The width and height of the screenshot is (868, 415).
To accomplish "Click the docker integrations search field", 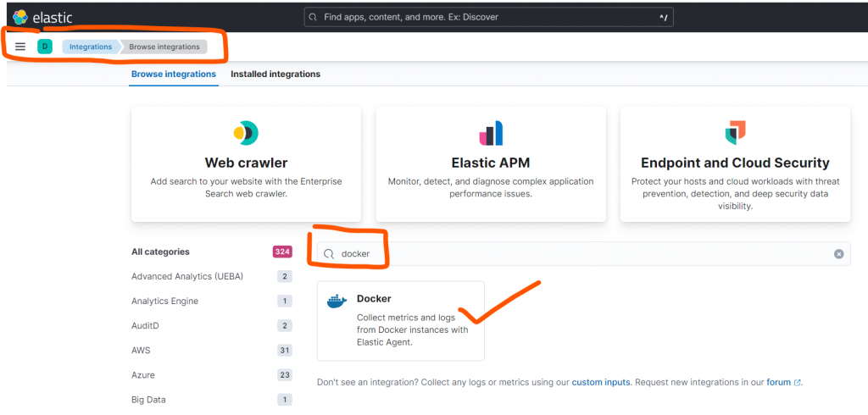I will (576, 253).
